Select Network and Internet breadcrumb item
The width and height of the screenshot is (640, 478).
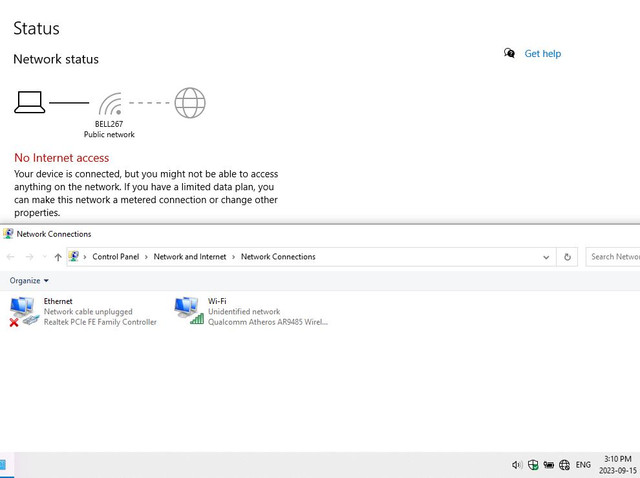click(x=190, y=257)
